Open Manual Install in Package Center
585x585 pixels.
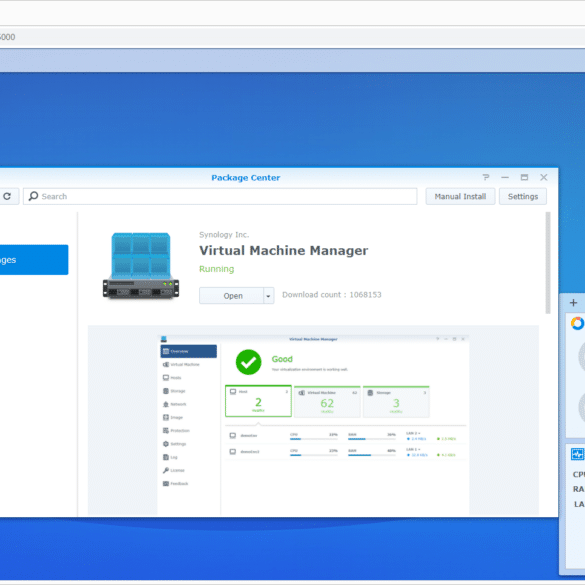point(460,196)
